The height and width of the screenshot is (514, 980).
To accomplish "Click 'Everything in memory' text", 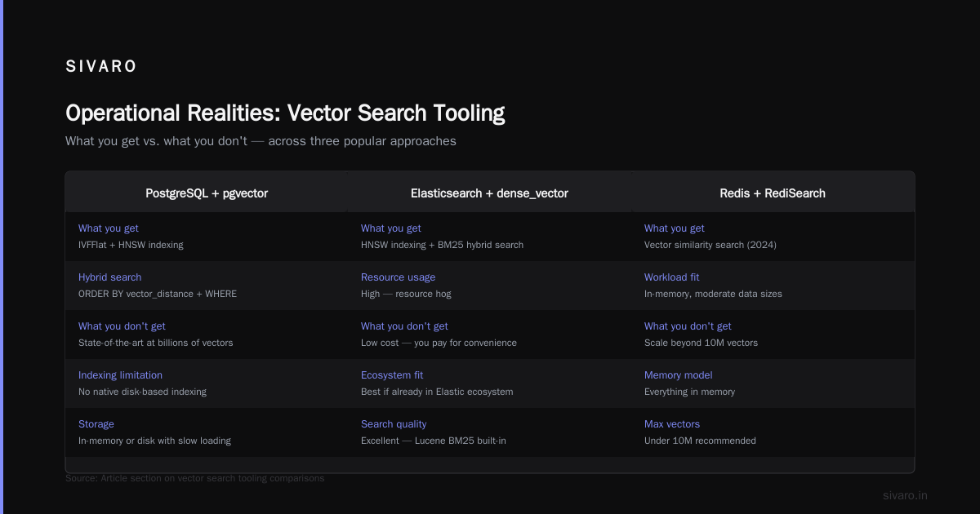I will point(689,392).
